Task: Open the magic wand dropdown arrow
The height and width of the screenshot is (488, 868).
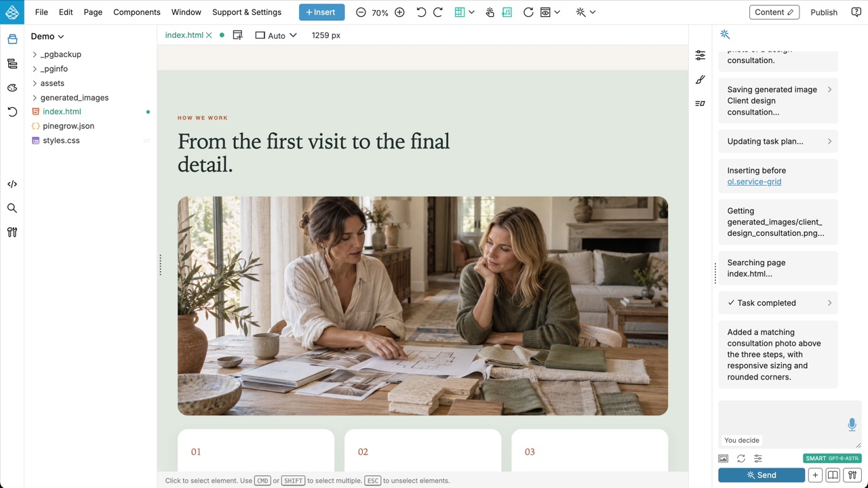Action: tap(593, 12)
